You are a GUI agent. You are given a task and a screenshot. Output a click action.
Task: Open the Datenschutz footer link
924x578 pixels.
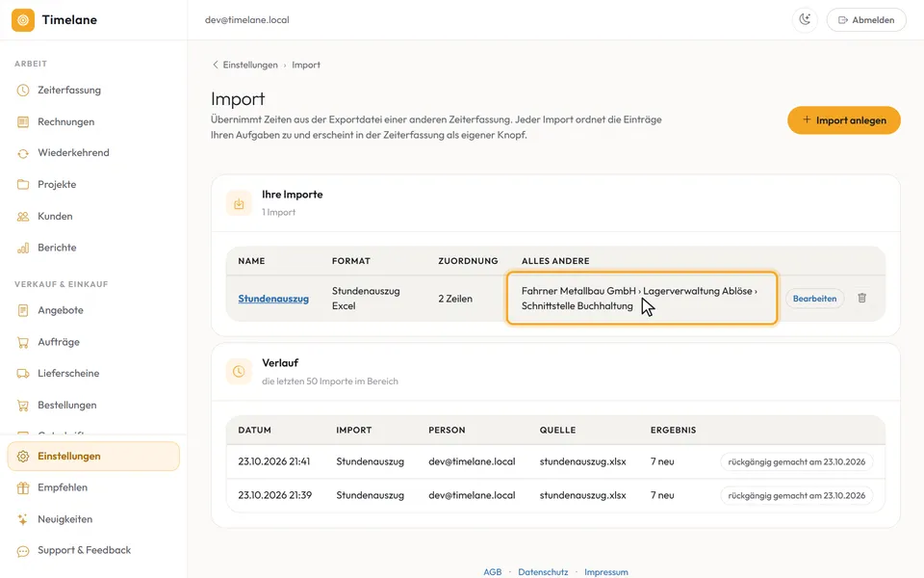(543, 571)
